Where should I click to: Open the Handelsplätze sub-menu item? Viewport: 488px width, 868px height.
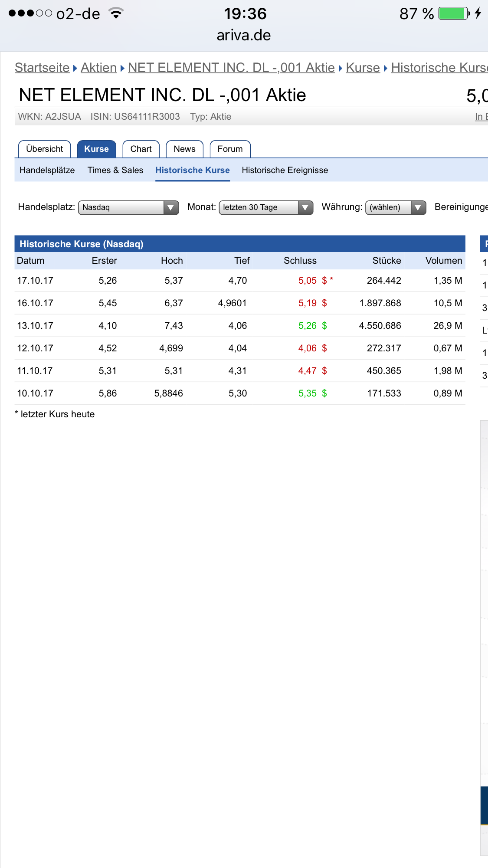tap(47, 170)
